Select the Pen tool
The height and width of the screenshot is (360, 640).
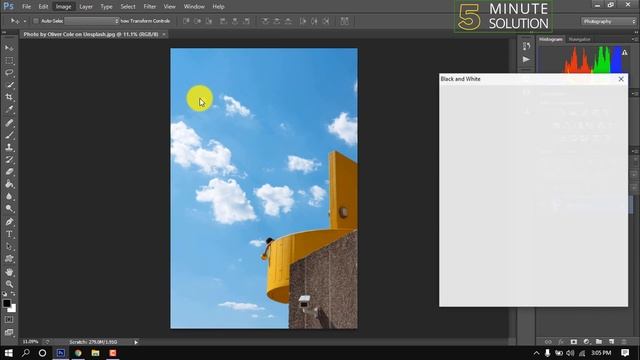[9, 222]
